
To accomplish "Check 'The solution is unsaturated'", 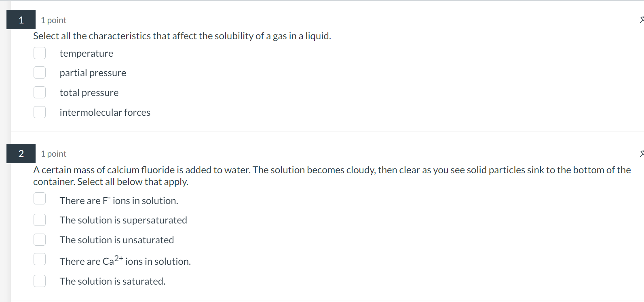I will click(40, 239).
